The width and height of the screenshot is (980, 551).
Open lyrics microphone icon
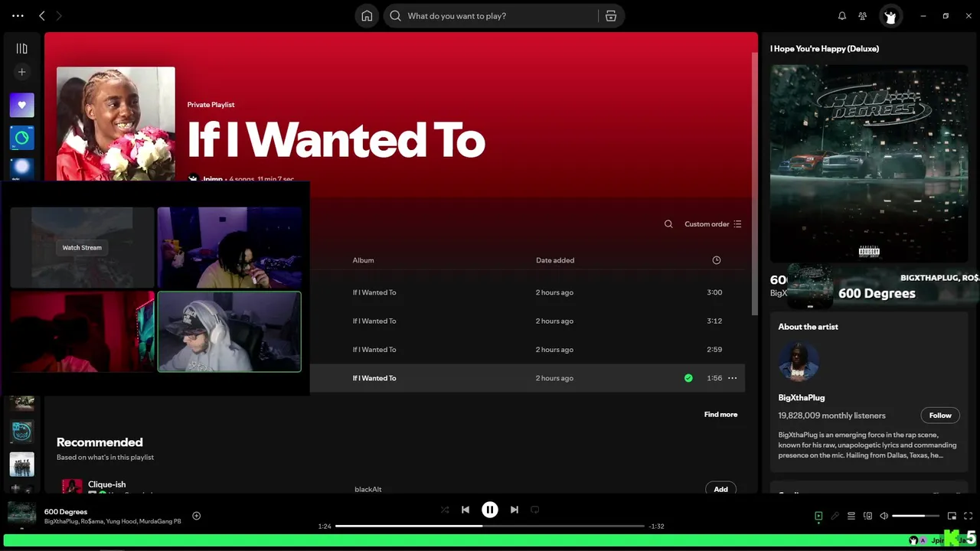(835, 516)
